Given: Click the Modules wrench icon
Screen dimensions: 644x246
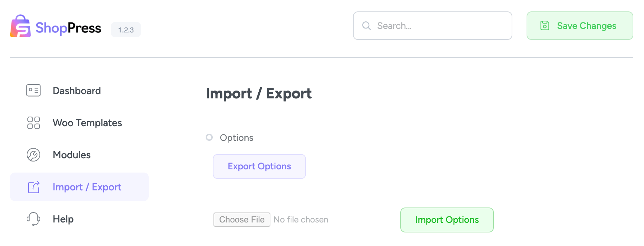Looking at the screenshot, I should click(x=33, y=155).
